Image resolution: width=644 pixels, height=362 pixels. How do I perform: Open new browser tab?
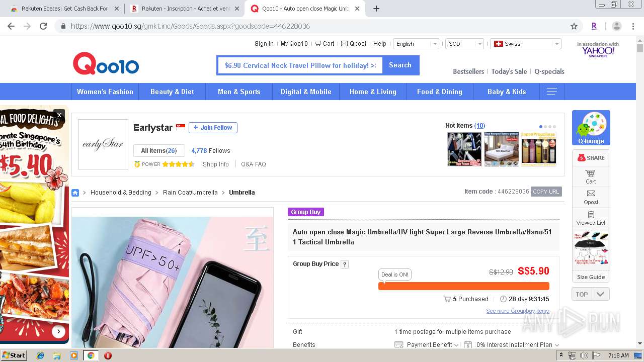click(376, 9)
